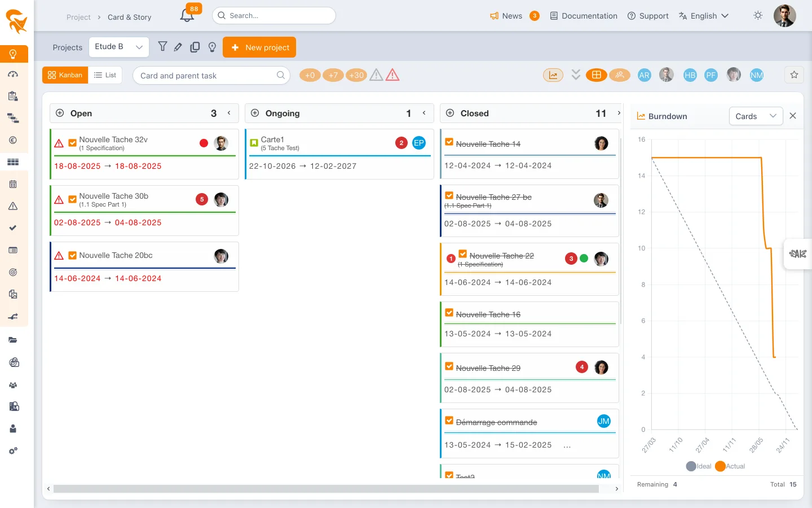The width and height of the screenshot is (812, 508).
Task: Open the dashboard gauge in sidebar
Action: pyautogui.click(x=14, y=74)
